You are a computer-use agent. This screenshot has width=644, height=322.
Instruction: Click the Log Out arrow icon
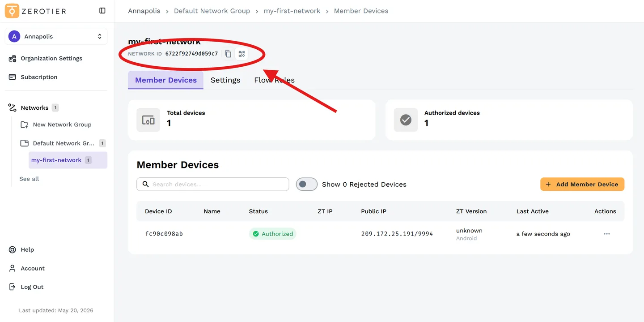13,287
